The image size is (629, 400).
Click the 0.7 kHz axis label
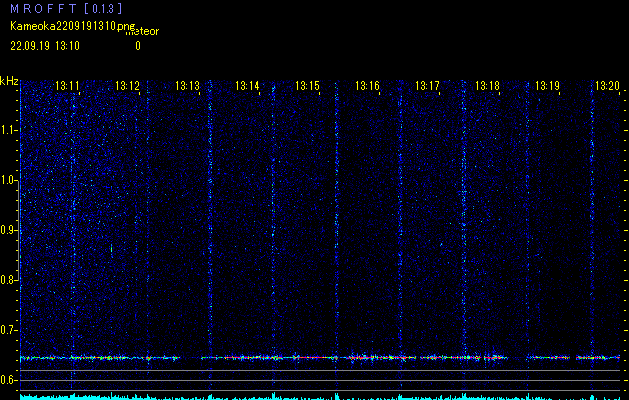click(8, 331)
